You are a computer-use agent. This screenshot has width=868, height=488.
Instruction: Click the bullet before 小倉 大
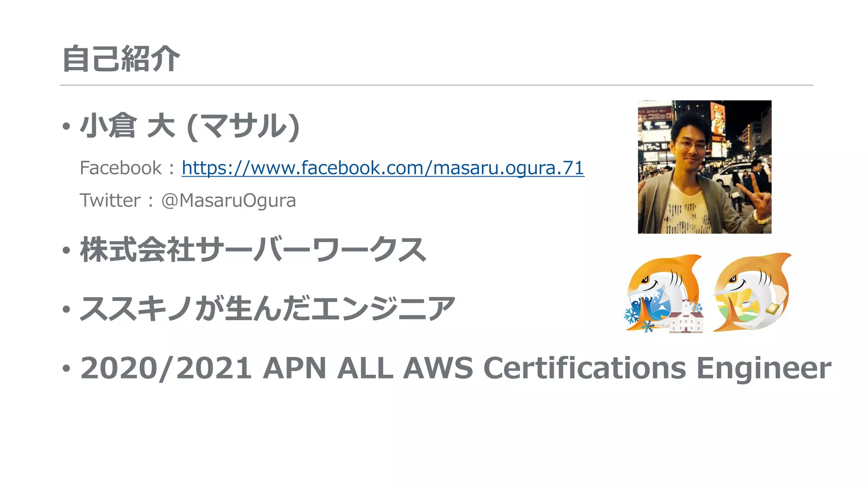tap(66, 126)
